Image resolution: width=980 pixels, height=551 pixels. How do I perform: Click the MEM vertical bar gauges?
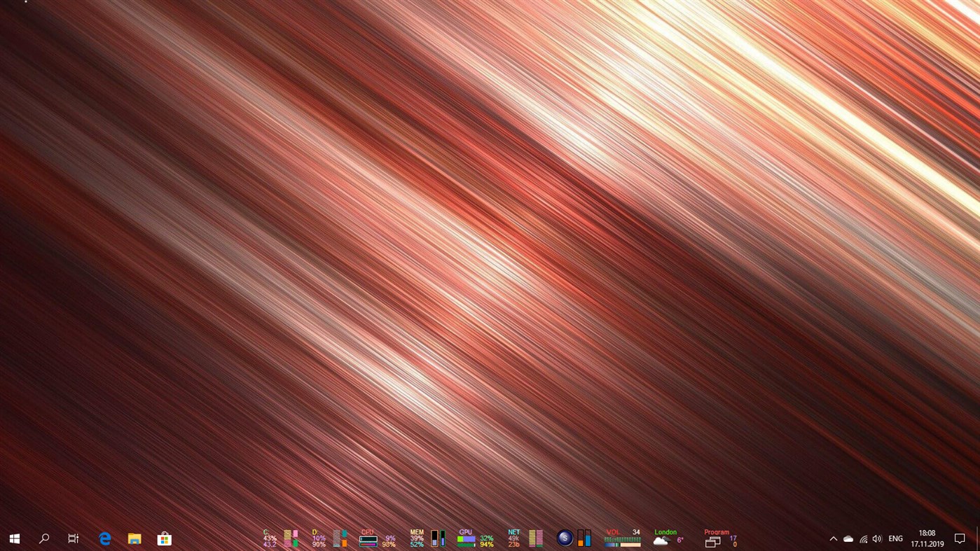click(x=438, y=538)
